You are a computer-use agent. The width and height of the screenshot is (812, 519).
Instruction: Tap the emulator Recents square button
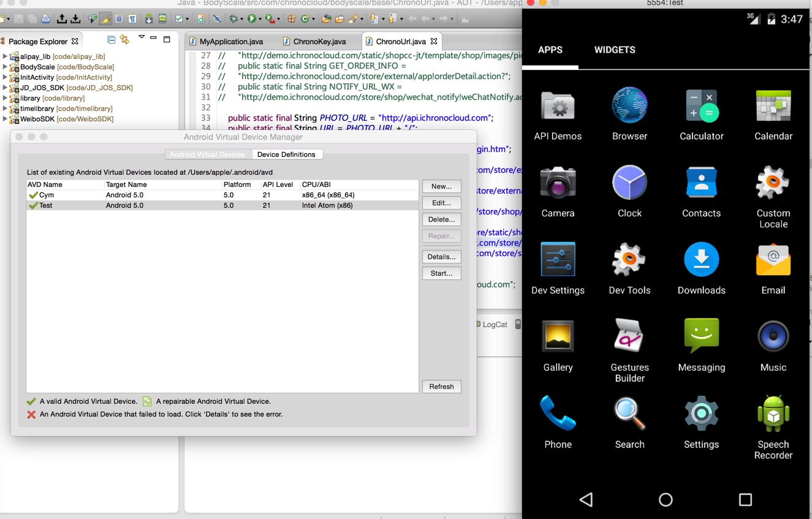[x=745, y=499]
